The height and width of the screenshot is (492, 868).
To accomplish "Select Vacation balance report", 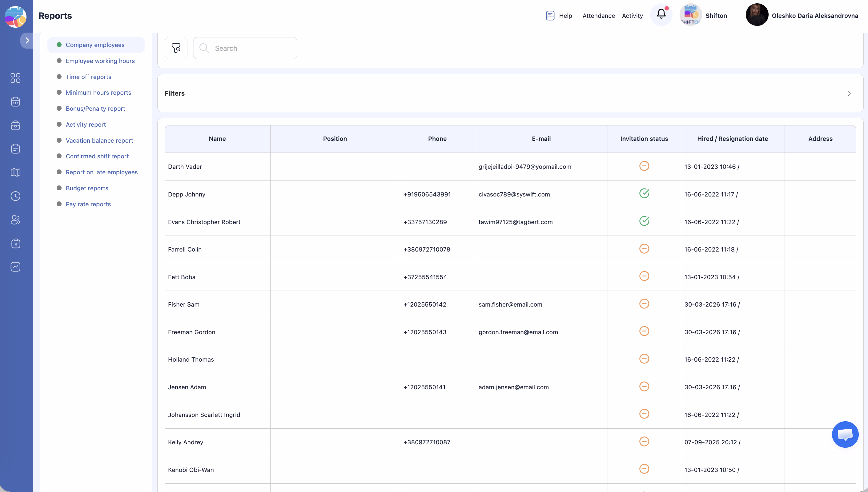I will pos(99,141).
